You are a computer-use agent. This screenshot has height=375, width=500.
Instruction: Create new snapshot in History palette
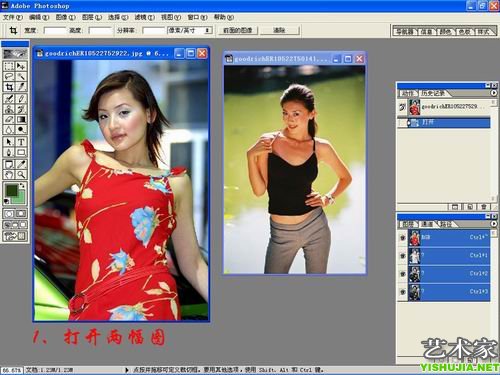click(470, 207)
